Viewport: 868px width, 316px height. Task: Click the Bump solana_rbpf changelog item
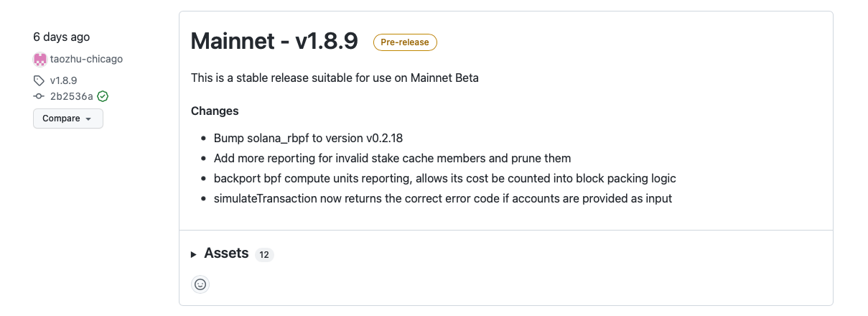click(x=313, y=138)
